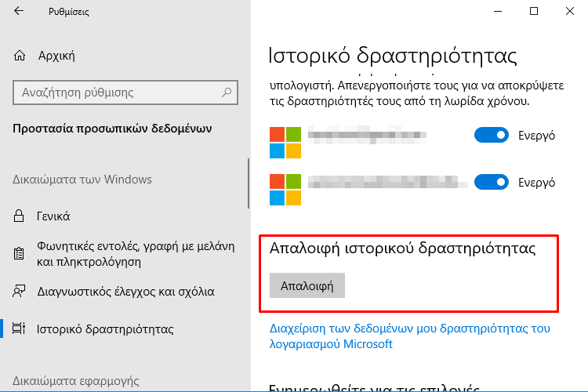Click the first Microsoft account logo
Image resolution: width=588 pixels, height=392 pixels.
click(x=285, y=143)
